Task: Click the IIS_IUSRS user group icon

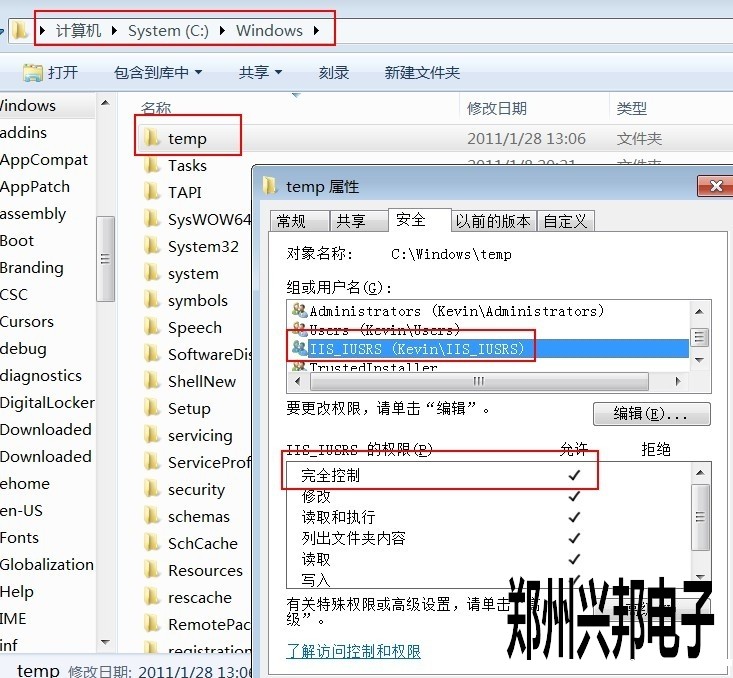Action: [x=298, y=348]
